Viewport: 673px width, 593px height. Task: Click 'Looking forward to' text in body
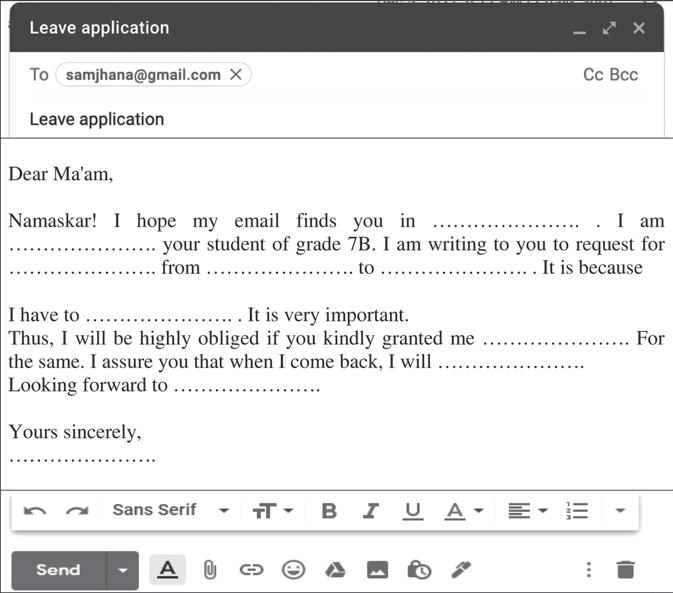(x=88, y=385)
